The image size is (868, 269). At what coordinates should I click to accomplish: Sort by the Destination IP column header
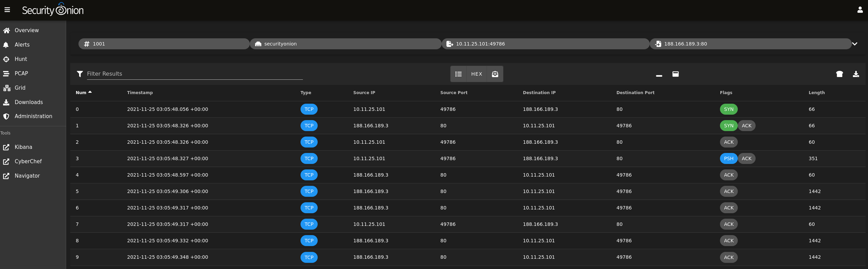point(539,93)
